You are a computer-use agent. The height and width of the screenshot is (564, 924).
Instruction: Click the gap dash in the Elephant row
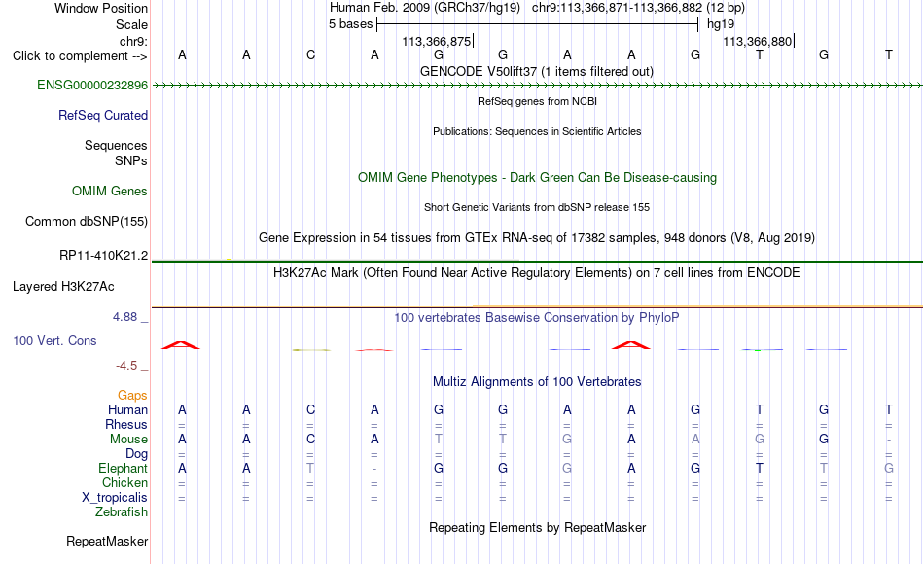point(374,469)
